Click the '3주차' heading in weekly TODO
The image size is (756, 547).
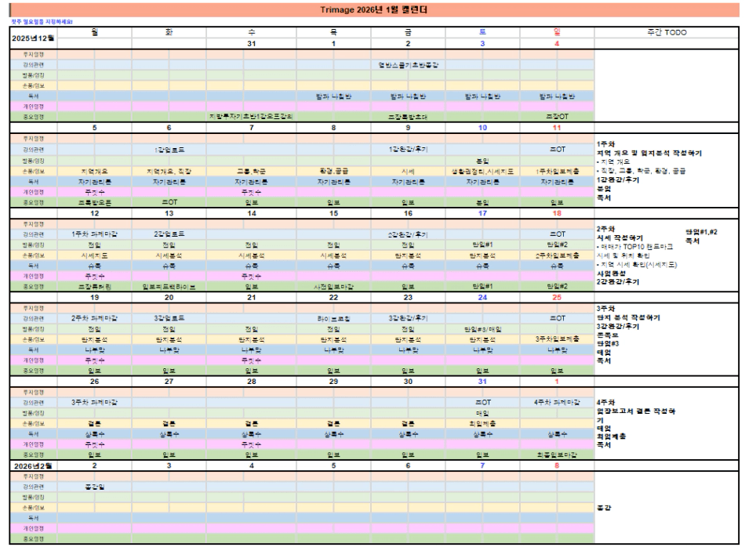point(605,309)
